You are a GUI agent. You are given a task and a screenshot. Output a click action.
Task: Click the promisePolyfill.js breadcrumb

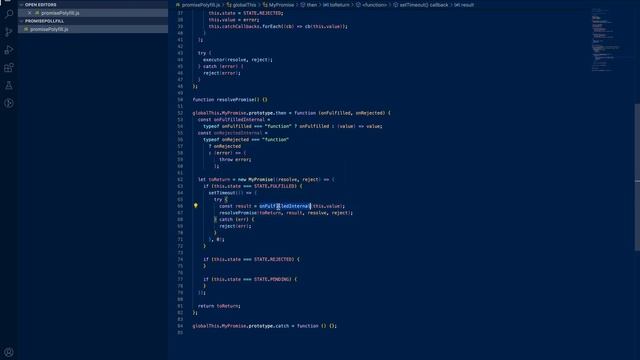tap(201, 5)
